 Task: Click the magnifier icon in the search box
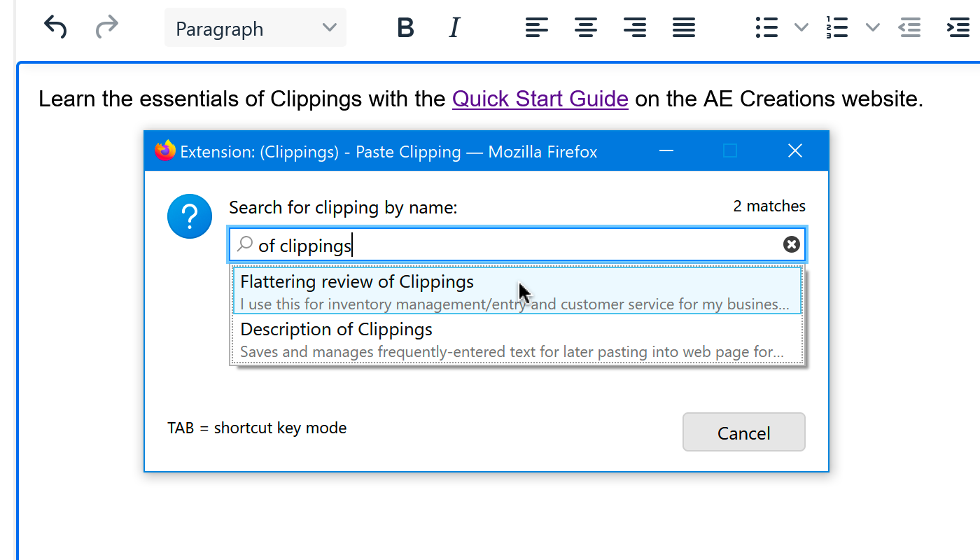(245, 244)
